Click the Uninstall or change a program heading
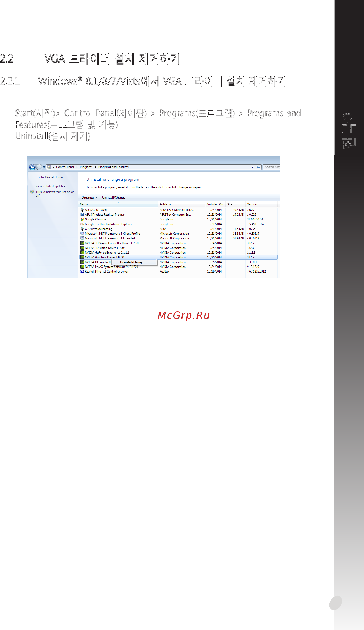Viewport: 364px width, 630px height. (113, 179)
